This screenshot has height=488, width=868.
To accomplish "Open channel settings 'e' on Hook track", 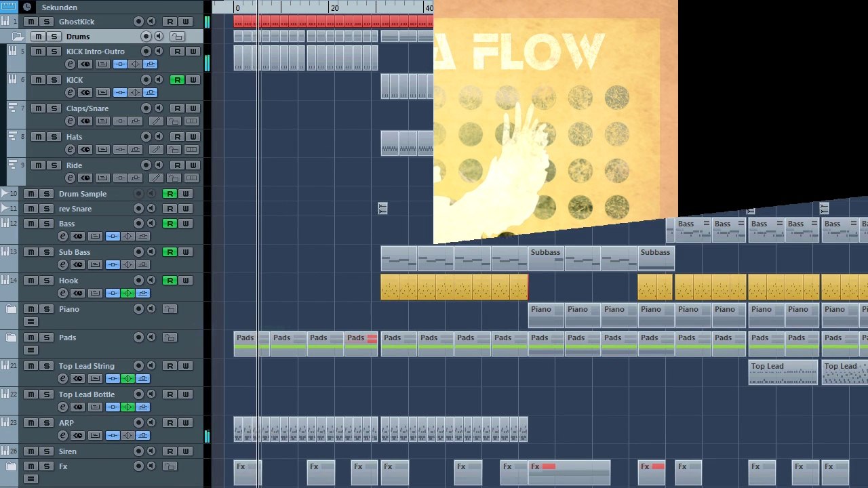I will [62, 293].
